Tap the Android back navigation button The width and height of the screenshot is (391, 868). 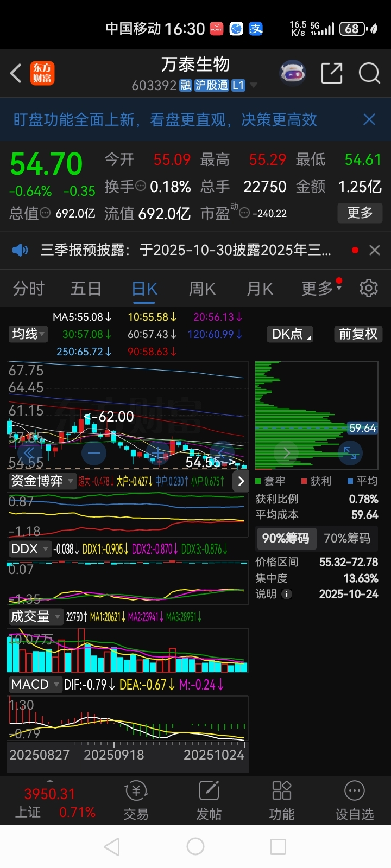[x=112, y=846]
